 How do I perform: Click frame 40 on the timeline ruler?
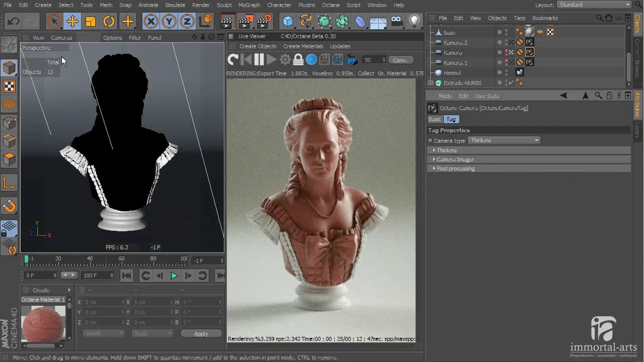(90, 259)
